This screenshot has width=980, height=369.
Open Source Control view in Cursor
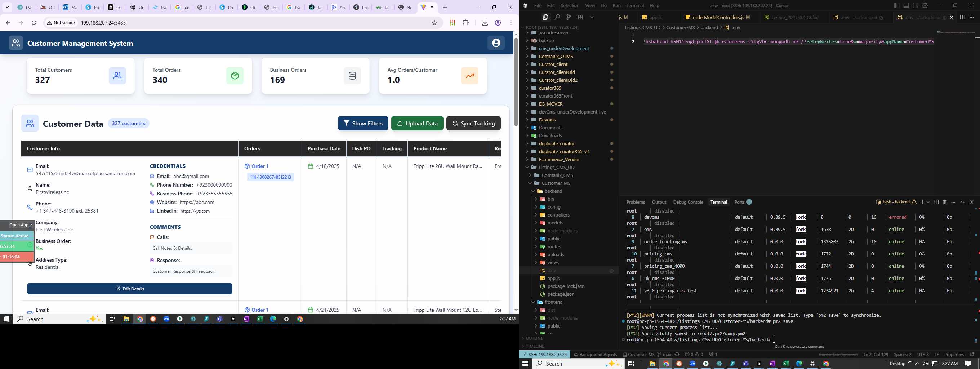click(x=569, y=17)
